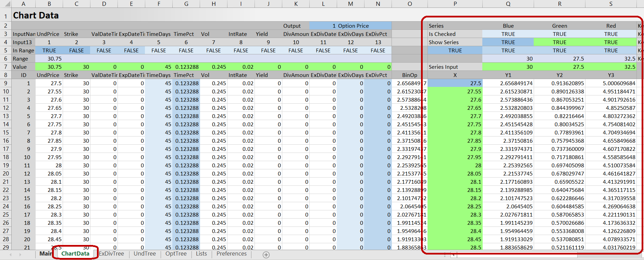Click the 'Y2' heading cell

[x=559, y=75]
